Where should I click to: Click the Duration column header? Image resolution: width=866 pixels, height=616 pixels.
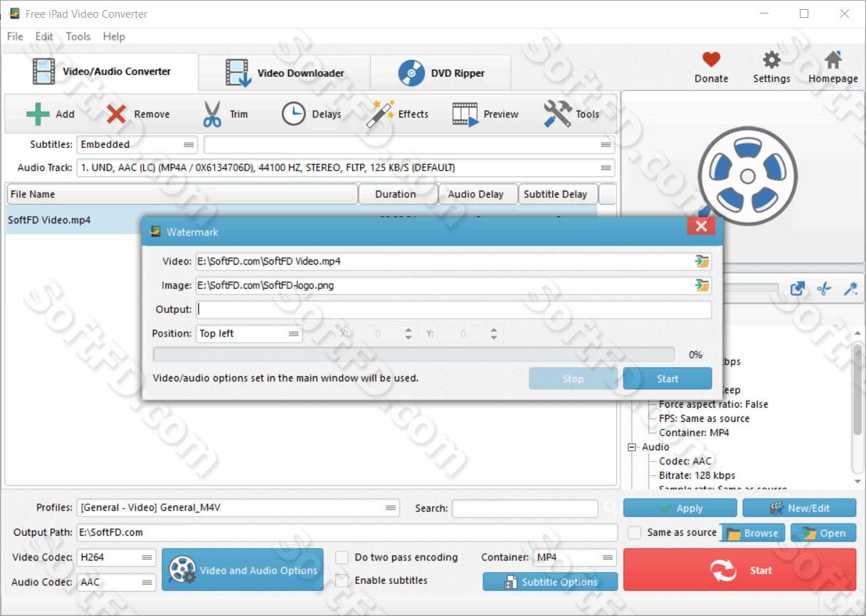click(x=396, y=194)
